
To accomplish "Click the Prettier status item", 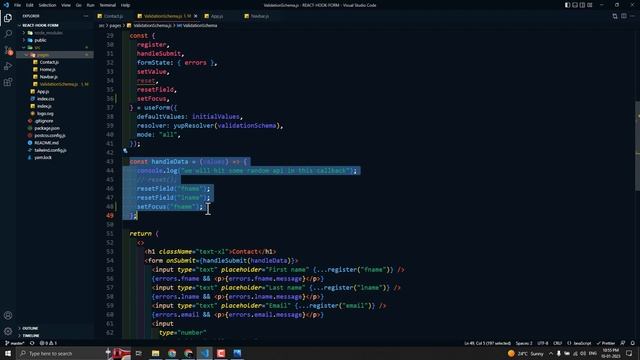I will tap(606, 343).
